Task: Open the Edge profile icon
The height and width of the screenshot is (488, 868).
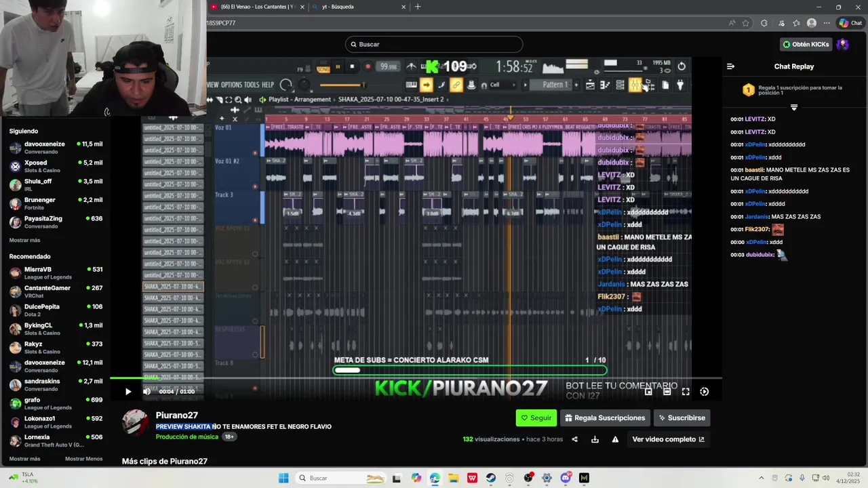Action: (812, 23)
